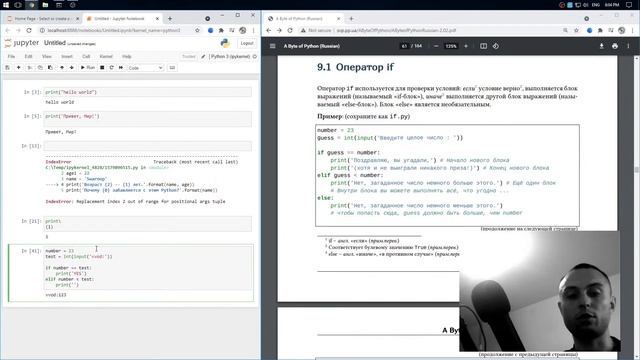This screenshot has width=640, height=360.
Task: Open the Jupyter File menu
Action: (11, 56)
